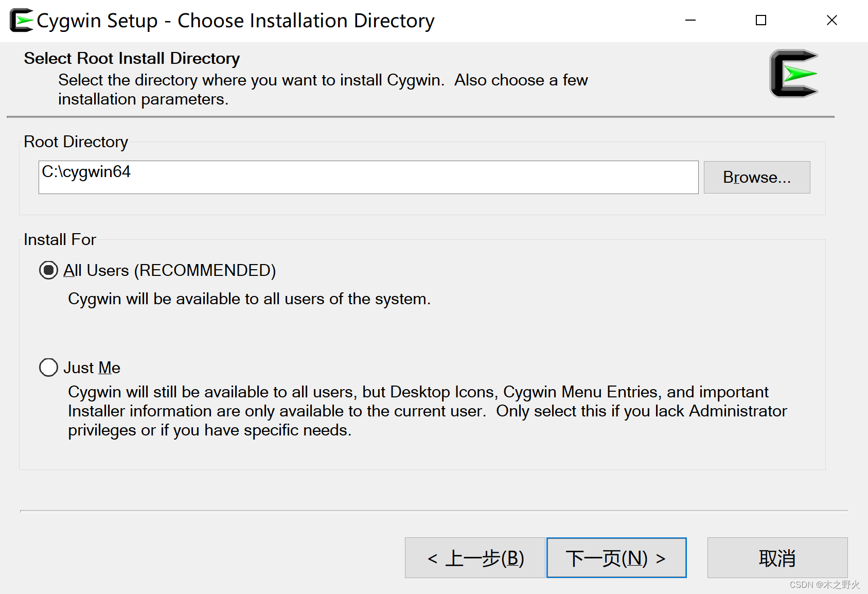Viewport: 868px width, 594px height.
Task: Click the 'Install For' group label
Action: coord(60,239)
